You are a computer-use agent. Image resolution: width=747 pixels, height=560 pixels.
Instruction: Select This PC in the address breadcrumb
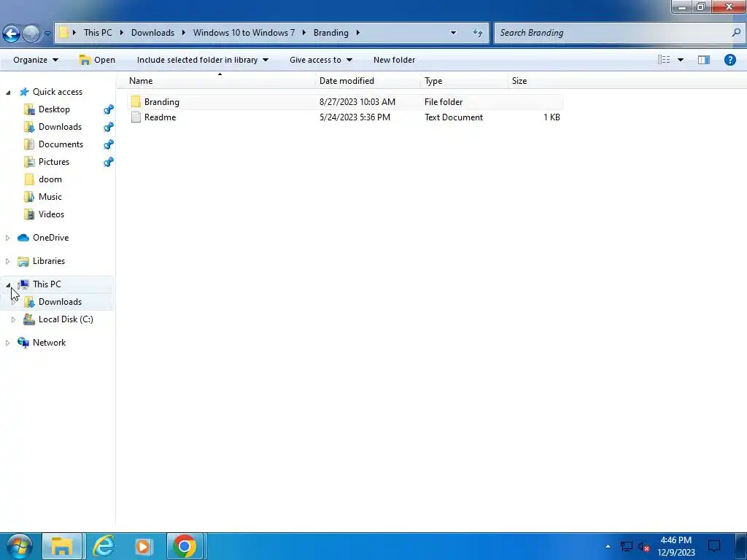pyautogui.click(x=98, y=32)
